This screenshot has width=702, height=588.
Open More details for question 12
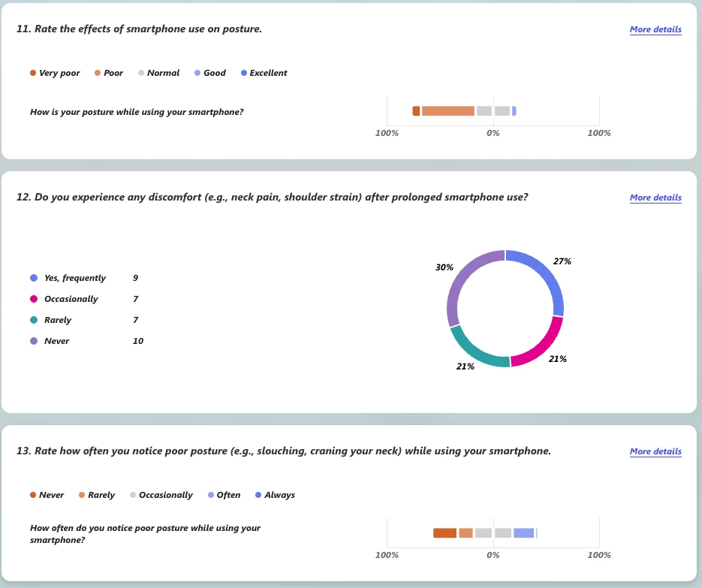(655, 198)
